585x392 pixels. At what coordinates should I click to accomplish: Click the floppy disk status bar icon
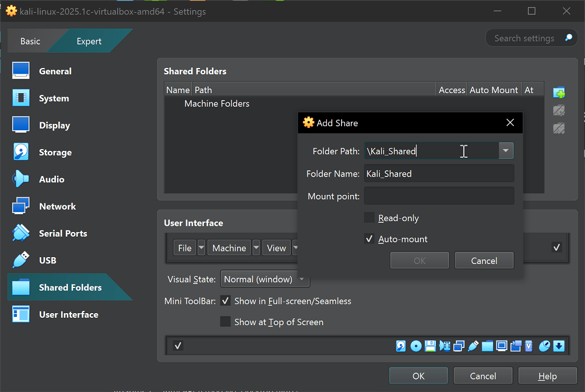point(430,346)
